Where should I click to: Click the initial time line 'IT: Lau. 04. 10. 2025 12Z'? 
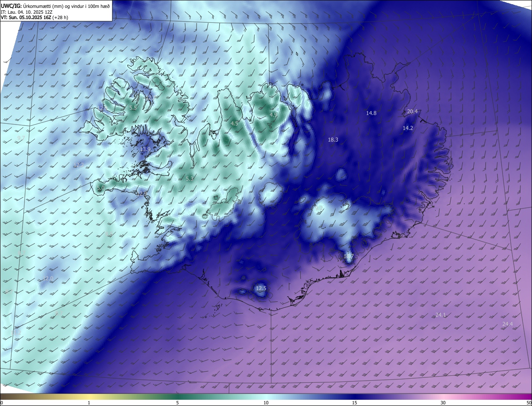click(27, 12)
